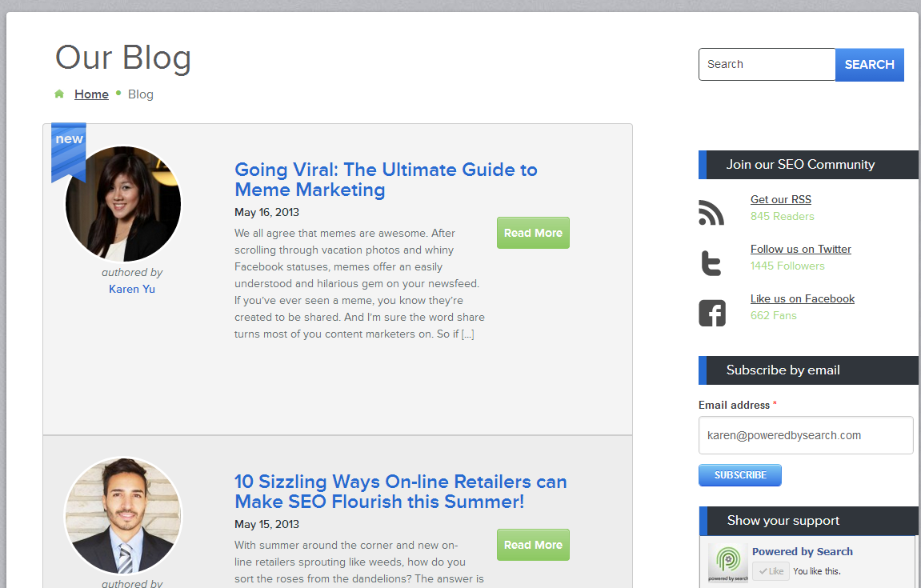Open Karen Yu author profile link
The image size is (921, 588).
tap(132, 289)
